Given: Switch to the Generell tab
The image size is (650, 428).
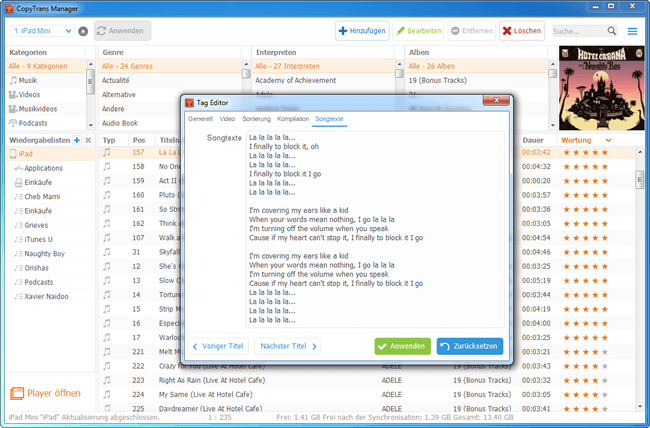Looking at the screenshot, I should click(200, 119).
